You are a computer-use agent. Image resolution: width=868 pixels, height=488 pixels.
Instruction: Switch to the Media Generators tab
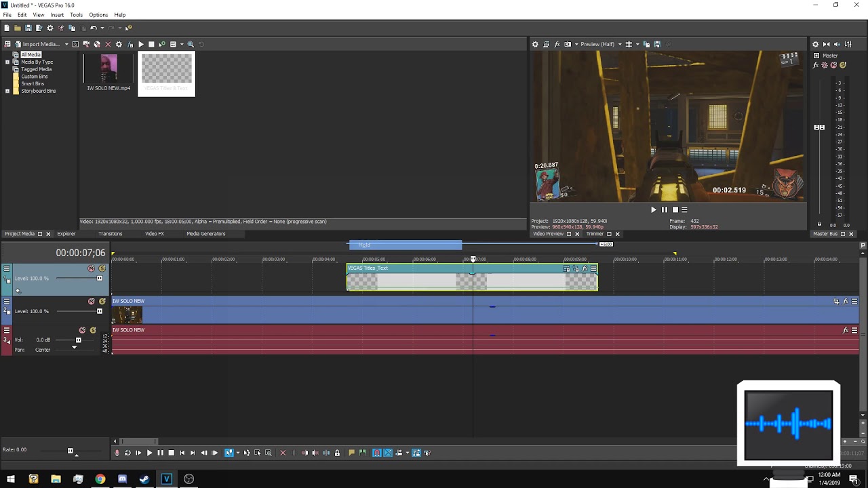coord(206,234)
